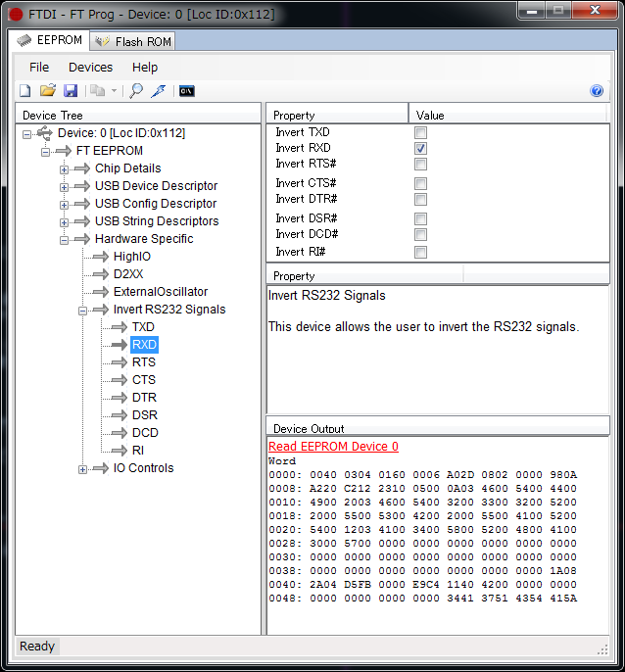Select the RI tree item
Screen dimensions: 625x672
click(x=138, y=450)
